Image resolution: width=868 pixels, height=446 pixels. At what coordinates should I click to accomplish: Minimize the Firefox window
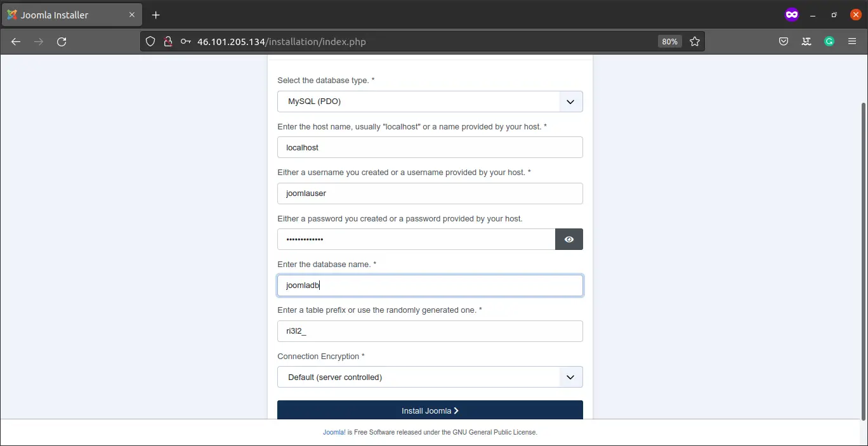pyautogui.click(x=813, y=15)
